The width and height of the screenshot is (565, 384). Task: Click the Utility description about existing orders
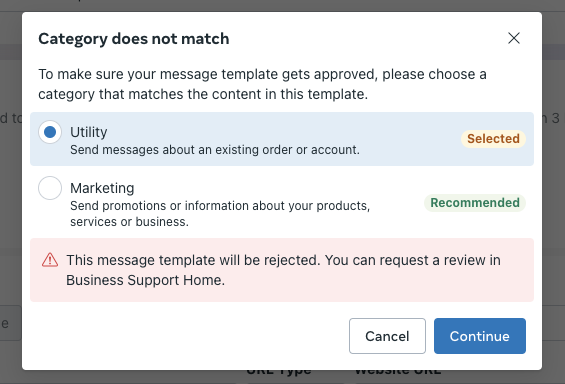pos(215,149)
